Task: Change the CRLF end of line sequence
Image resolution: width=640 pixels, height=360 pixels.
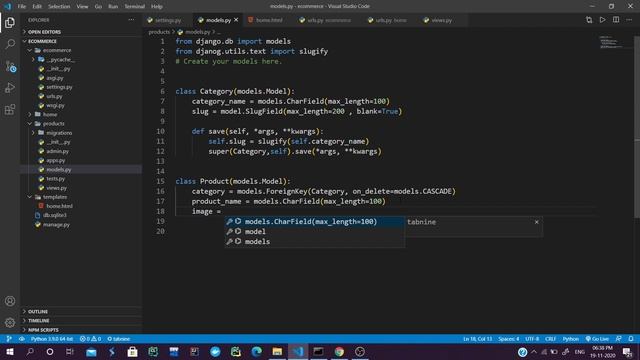Action: tap(551, 339)
